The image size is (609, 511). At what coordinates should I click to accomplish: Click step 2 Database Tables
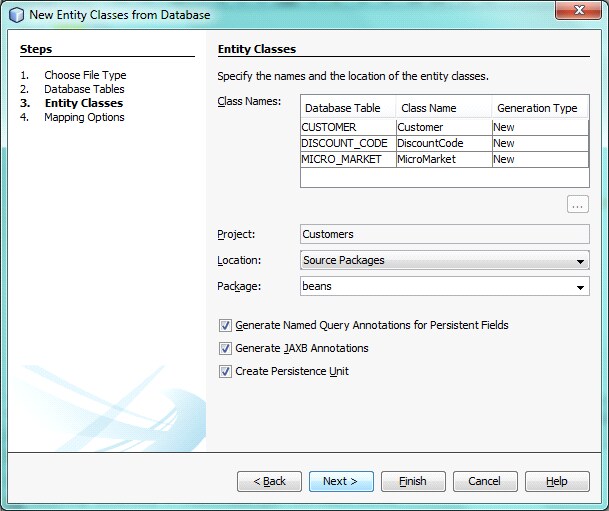pyautogui.click(x=84, y=89)
